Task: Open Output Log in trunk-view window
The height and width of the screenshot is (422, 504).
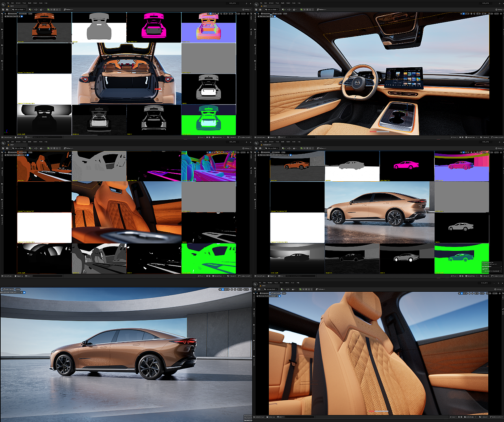Action: click(x=19, y=137)
